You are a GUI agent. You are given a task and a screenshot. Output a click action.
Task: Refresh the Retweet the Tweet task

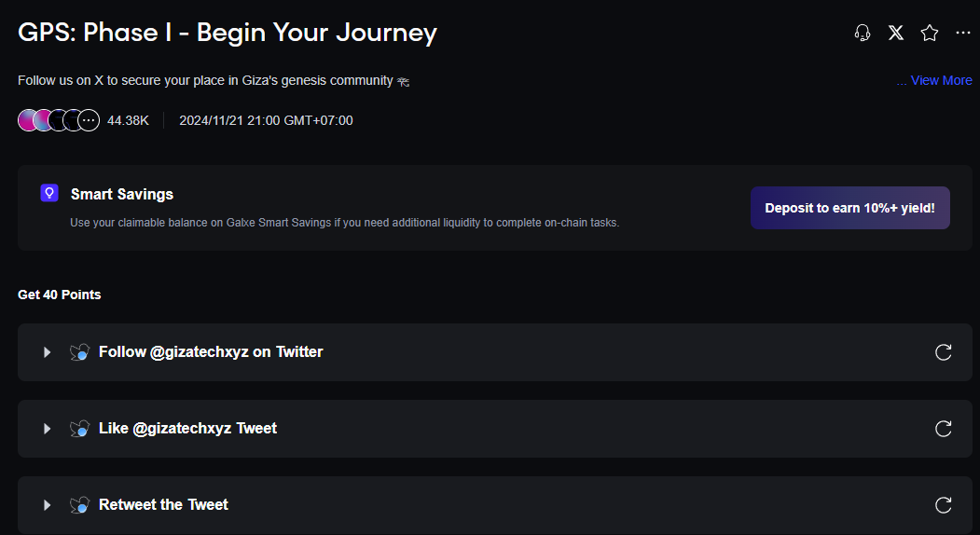coord(944,505)
